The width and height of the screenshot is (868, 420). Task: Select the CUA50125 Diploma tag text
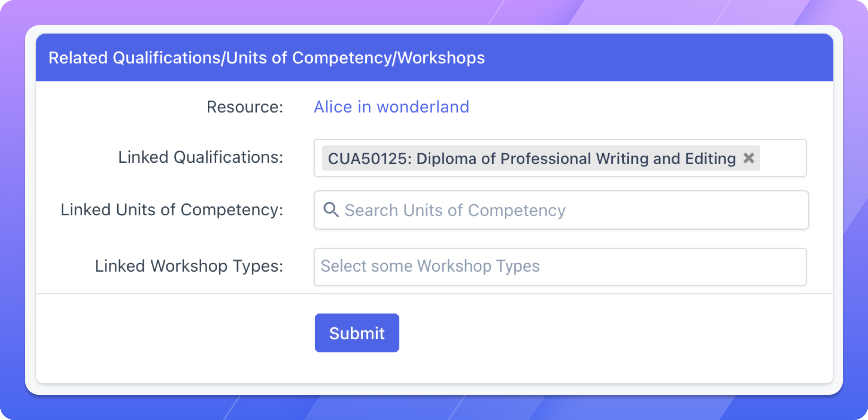[532, 158]
